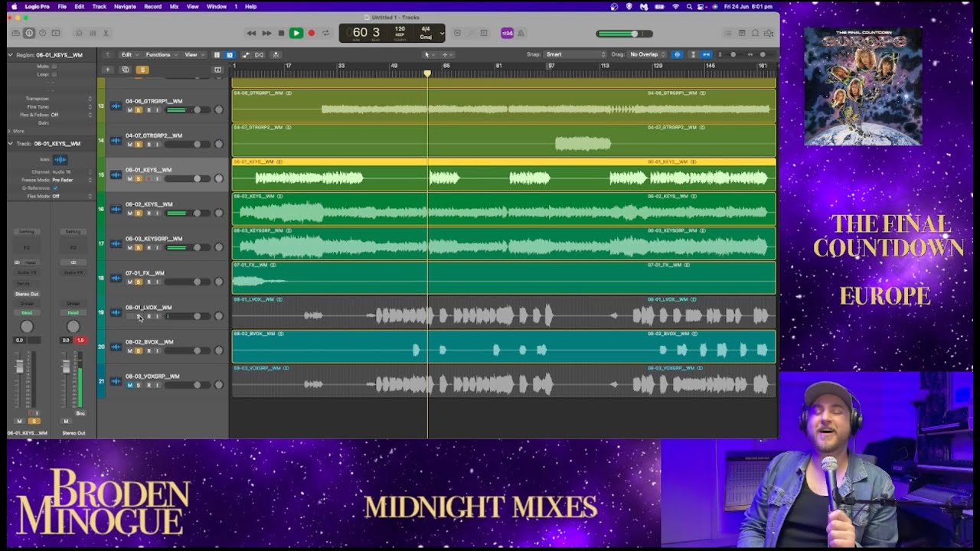Open the media Browsers button
Screen dimensions: 980x551
(x=769, y=33)
